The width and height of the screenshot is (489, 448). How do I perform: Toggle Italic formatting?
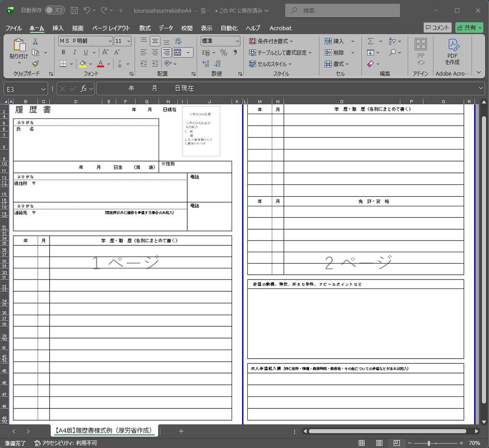(74, 53)
